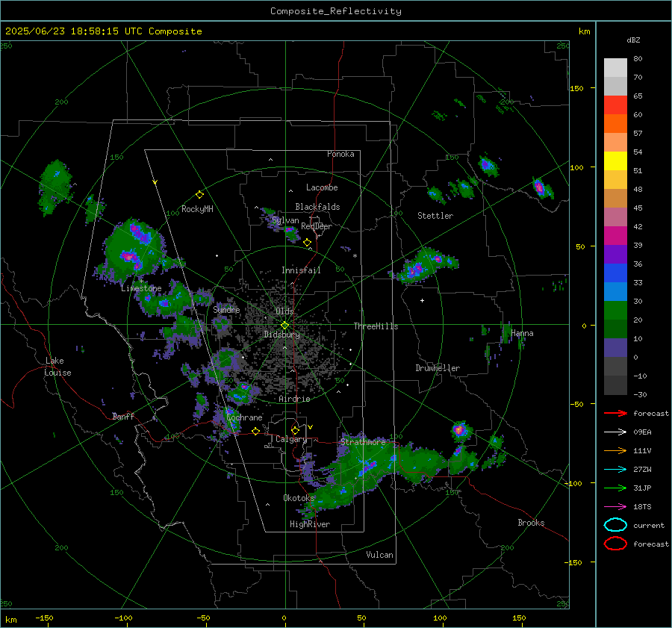Screen dimensions: 672x628
Task: Click the Brooks label on the map
Action: [531, 523]
